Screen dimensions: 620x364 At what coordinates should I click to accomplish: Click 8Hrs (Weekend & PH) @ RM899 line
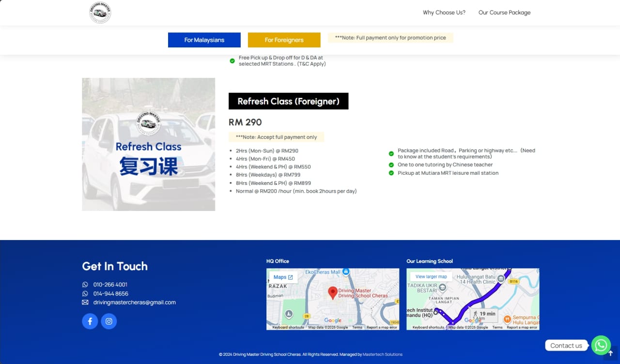point(273,183)
